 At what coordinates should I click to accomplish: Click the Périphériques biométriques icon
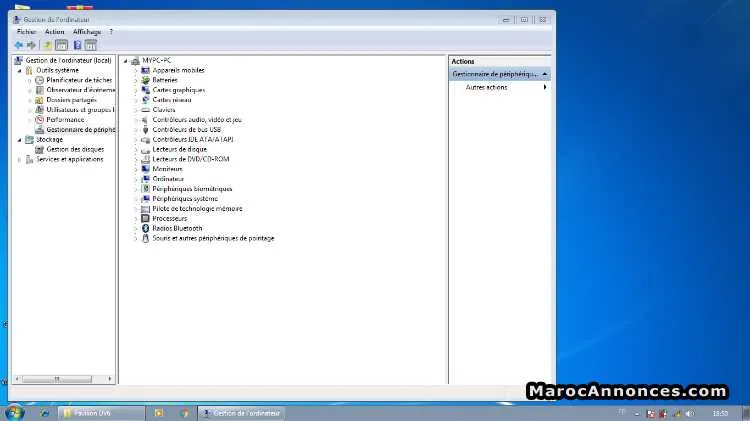click(x=145, y=188)
